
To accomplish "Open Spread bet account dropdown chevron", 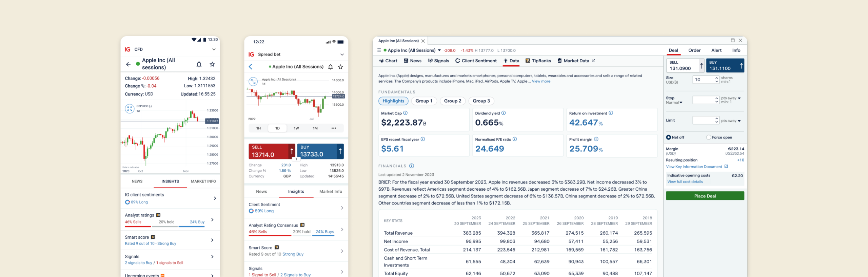I will click(x=342, y=55).
